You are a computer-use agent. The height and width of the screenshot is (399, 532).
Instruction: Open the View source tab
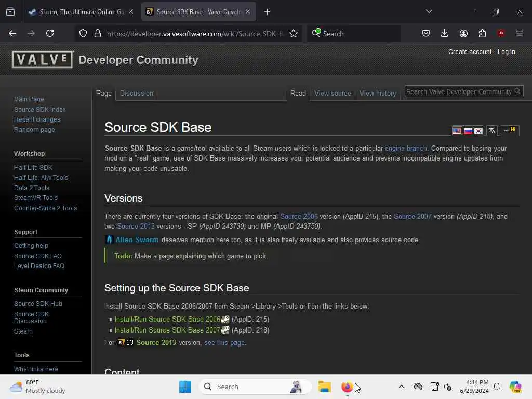332,94
